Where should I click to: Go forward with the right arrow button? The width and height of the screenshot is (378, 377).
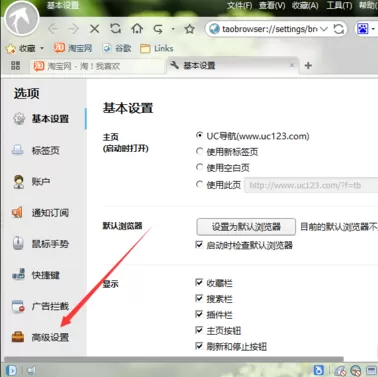click(73, 29)
